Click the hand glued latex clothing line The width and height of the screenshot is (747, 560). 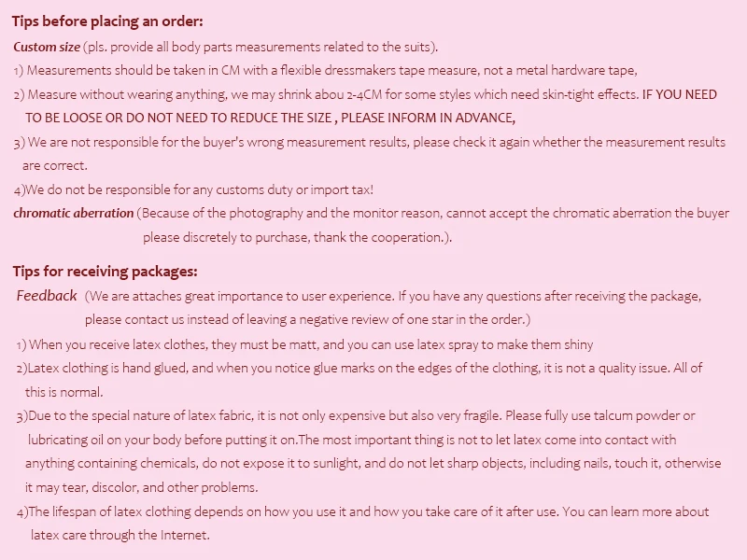tap(359, 368)
